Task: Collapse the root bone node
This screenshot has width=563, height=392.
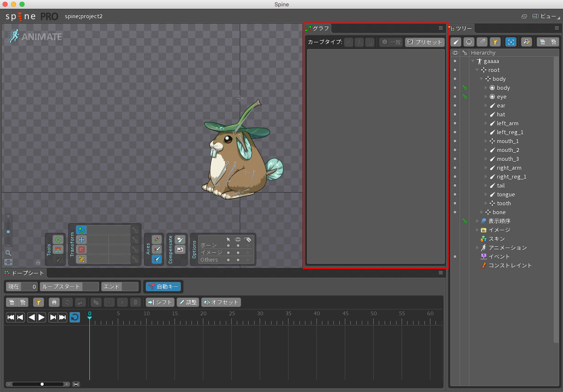Action: [x=477, y=70]
